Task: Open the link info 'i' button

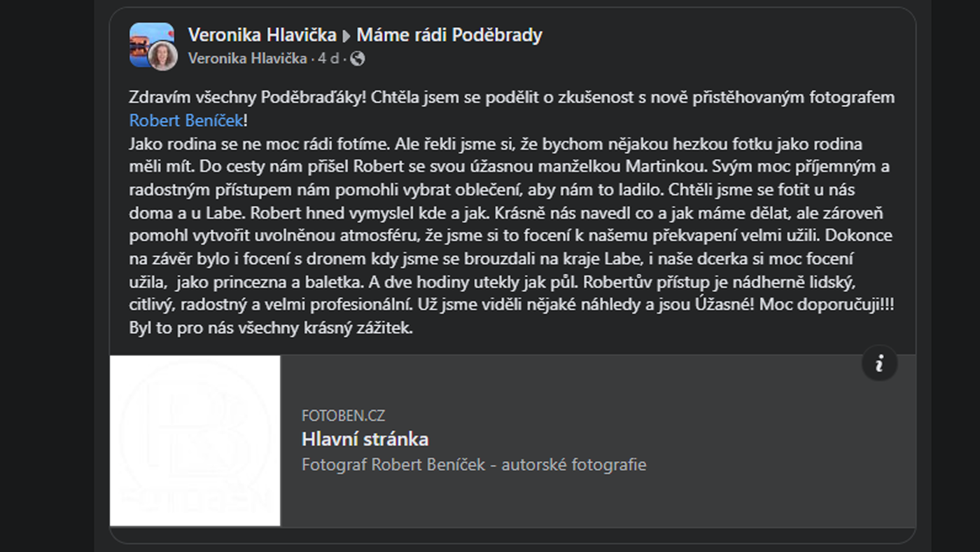Action: point(878,363)
